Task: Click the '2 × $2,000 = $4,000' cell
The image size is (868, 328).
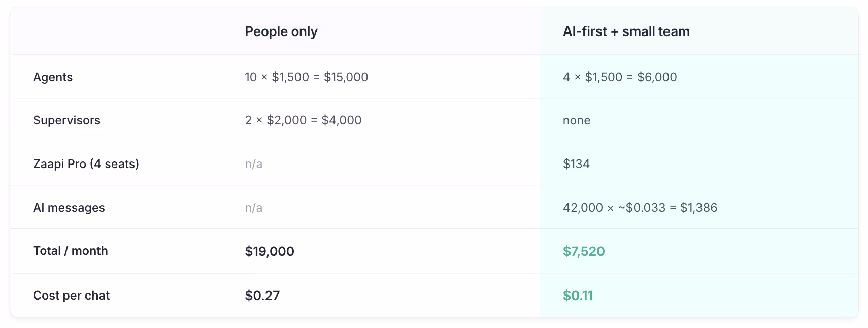Action: click(303, 120)
